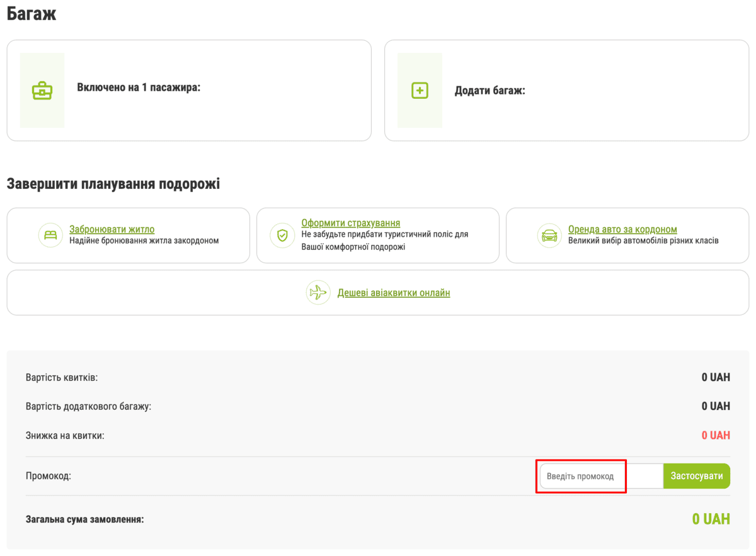
Task: Open the 'Оренда авто за кордоном' link
Action: coord(622,229)
